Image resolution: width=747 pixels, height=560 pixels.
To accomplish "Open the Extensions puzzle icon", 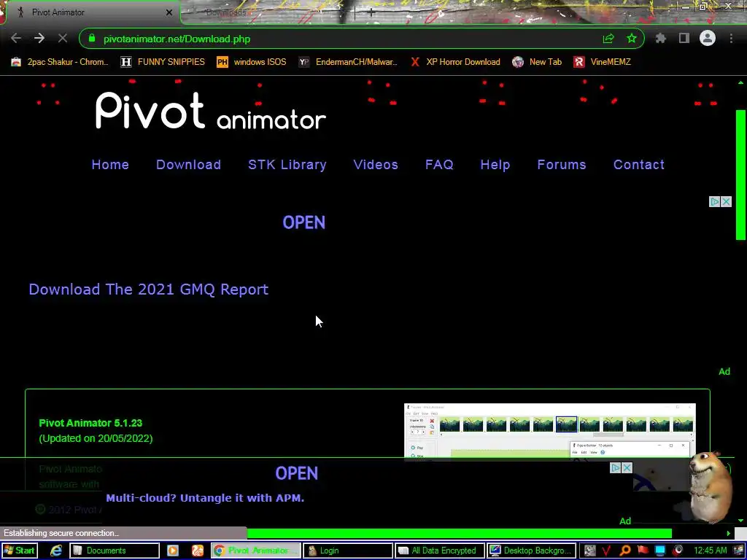I will [661, 39].
